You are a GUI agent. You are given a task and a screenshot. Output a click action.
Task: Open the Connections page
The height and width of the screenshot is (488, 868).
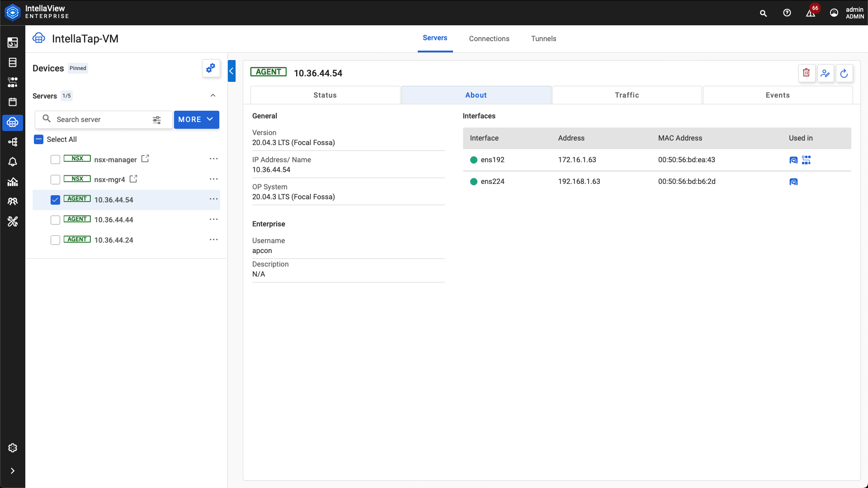click(x=489, y=38)
